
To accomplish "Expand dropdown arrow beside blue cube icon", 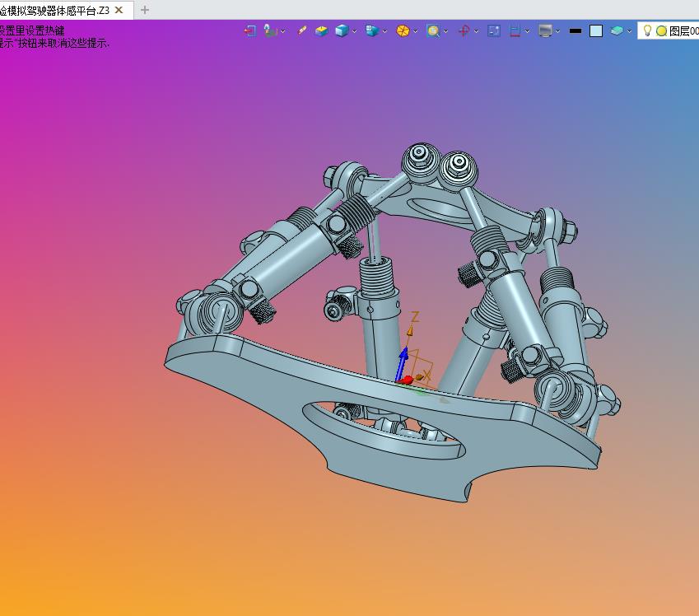I will click(355, 31).
